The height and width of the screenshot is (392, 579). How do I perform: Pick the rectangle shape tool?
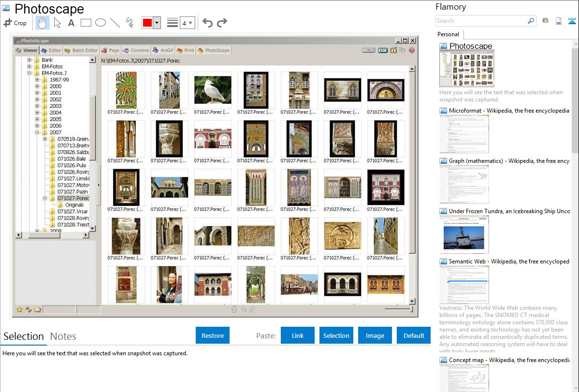coord(86,23)
